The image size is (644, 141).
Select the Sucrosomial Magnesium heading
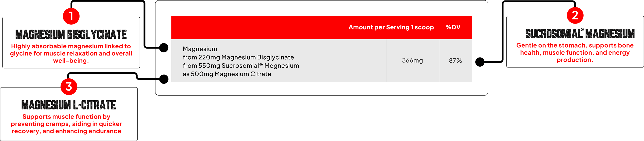[580, 34]
